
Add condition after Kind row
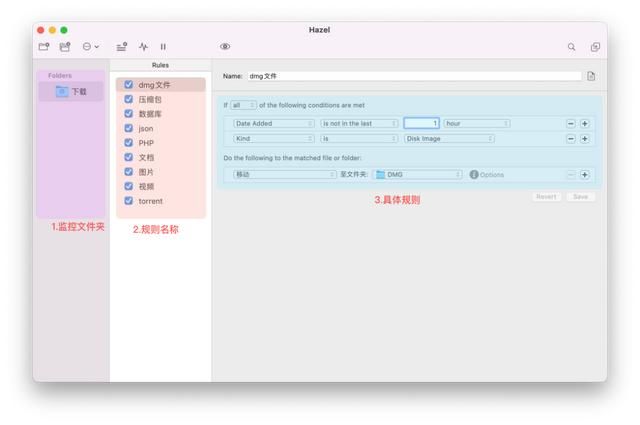coord(584,139)
